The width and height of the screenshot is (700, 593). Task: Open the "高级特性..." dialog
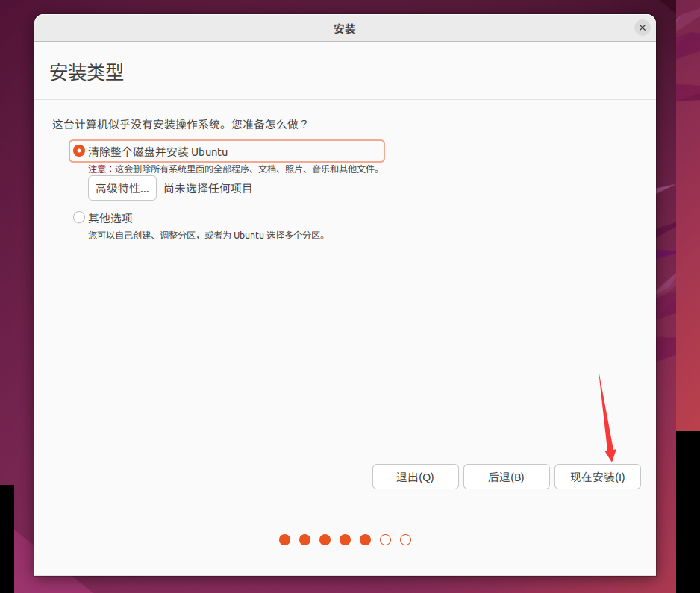[x=122, y=188]
